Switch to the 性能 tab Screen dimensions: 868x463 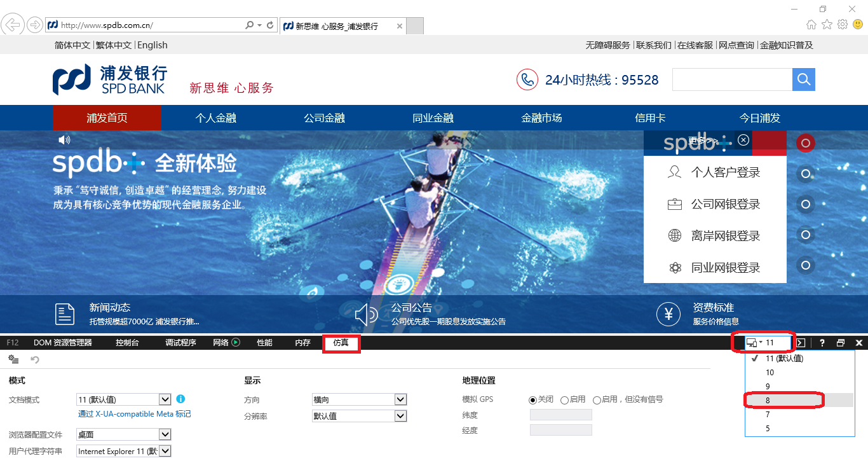pyautogui.click(x=264, y=342)
